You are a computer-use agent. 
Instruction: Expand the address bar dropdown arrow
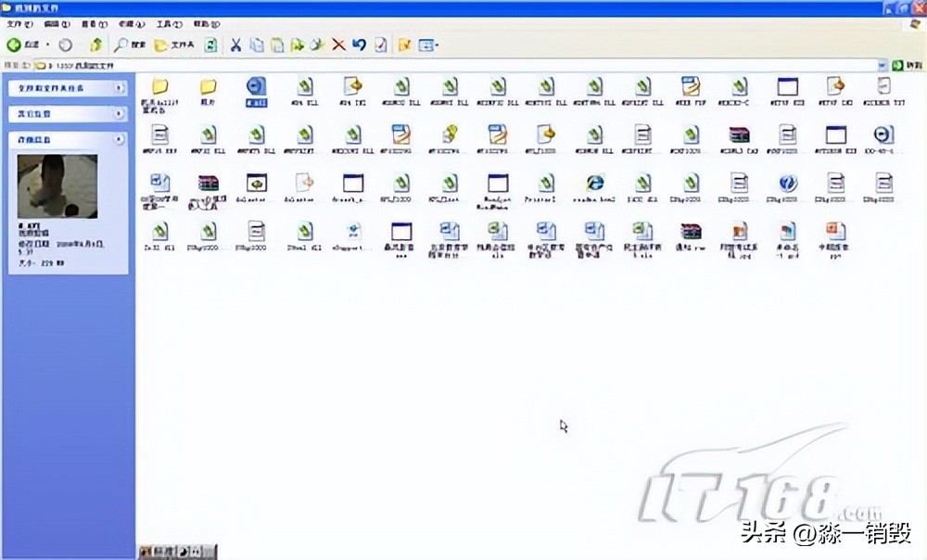[883, 65]
